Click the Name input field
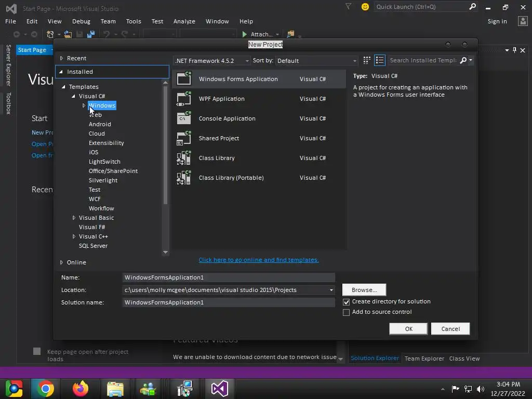The image size is (532, 399). [229, 277]
